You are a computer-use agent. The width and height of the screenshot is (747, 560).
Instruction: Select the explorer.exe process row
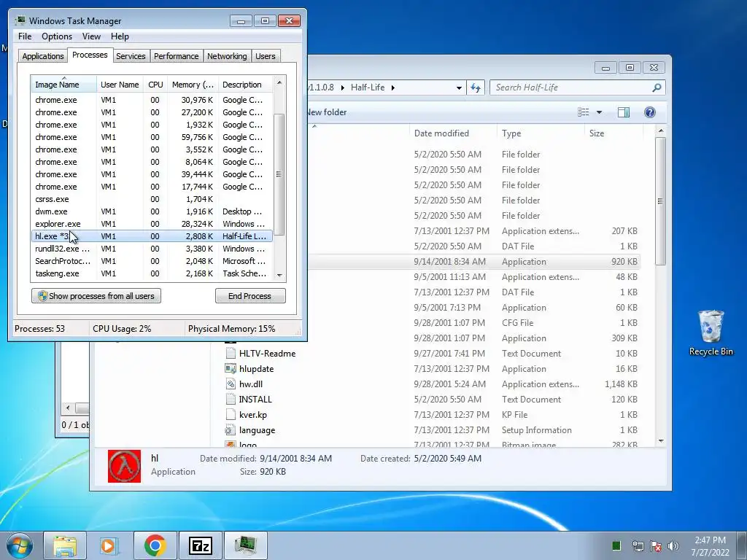(152, 224)
